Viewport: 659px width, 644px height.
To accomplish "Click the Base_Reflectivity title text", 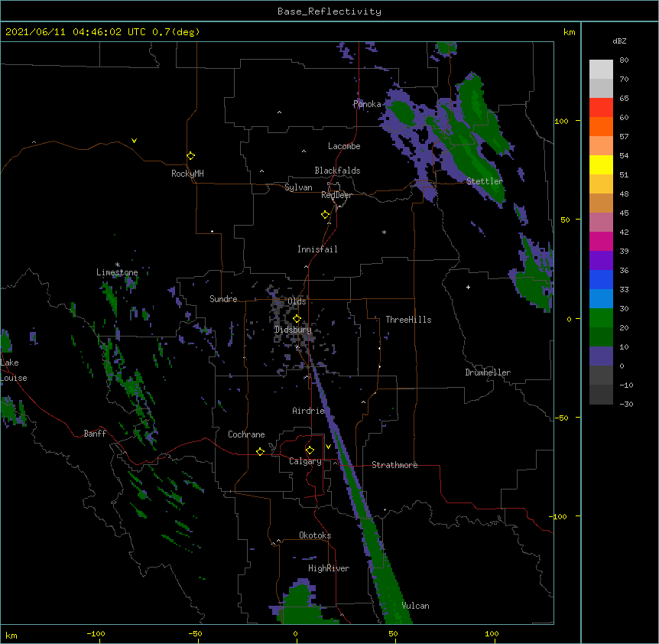I will 329,11.
